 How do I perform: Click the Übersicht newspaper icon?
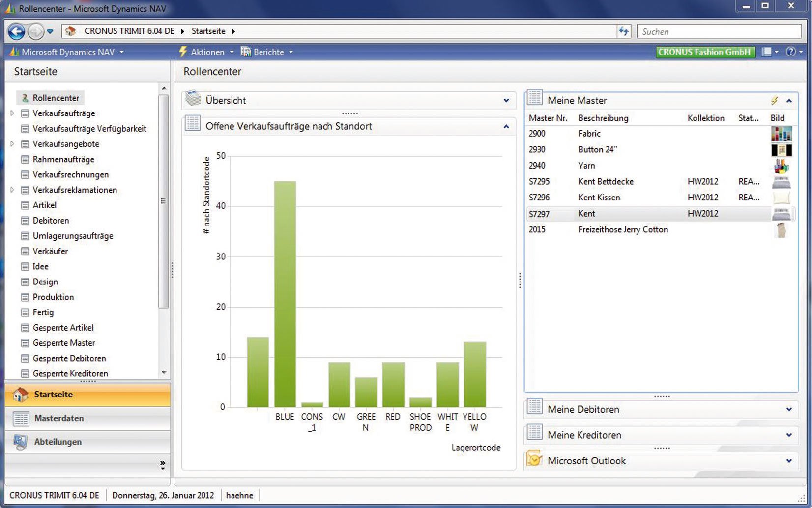193,99
